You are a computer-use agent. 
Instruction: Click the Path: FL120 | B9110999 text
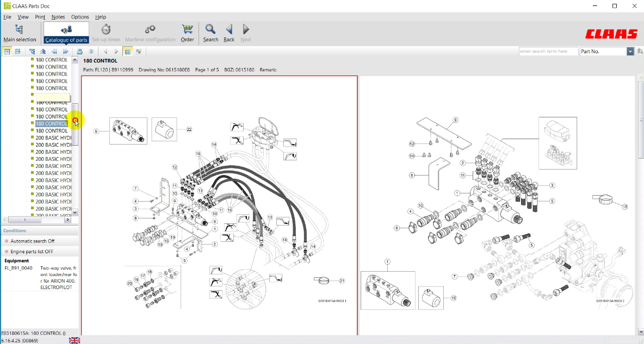[108, 70]
